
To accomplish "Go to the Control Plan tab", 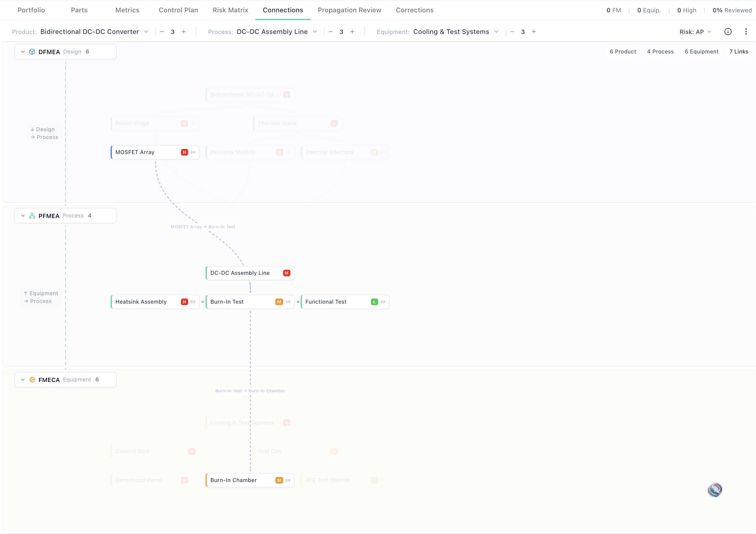I will coord(179,10).
